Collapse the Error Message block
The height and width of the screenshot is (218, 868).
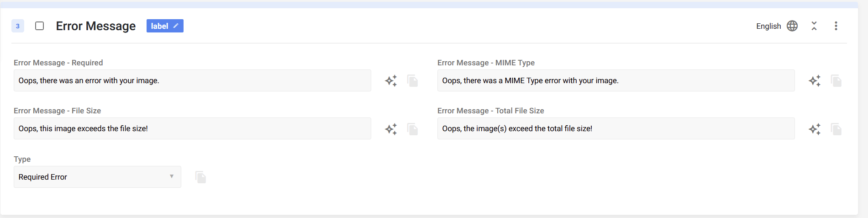[x=814, y=26]
